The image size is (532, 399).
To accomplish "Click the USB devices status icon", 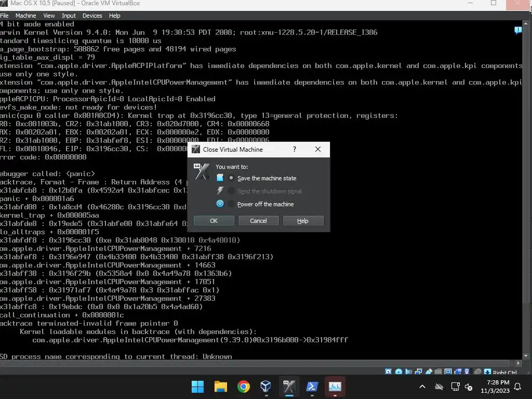I will pos(429,372).
